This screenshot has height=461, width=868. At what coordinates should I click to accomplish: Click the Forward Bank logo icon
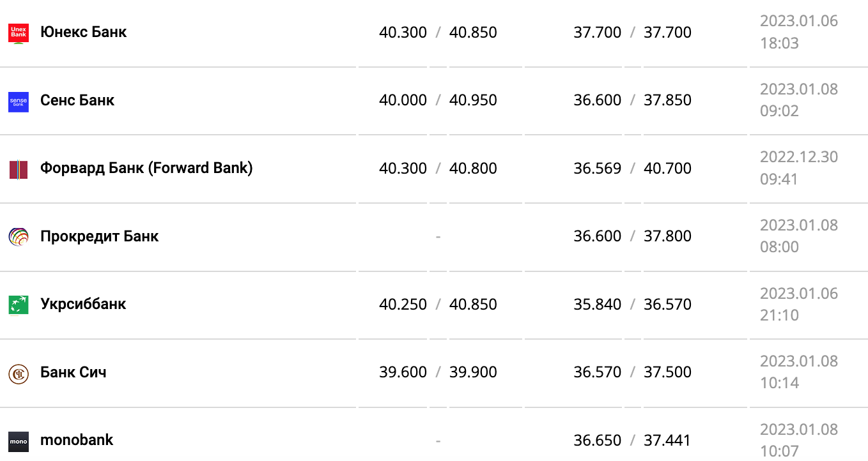(x=19, y=170)
